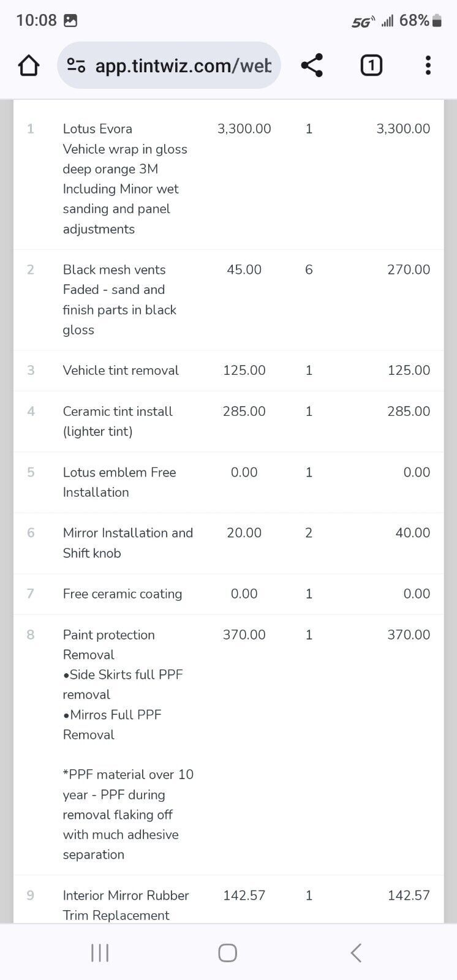Open the three-dot browser menu
The width and height of the screenshot is (457, 980).
coord(428,66)
